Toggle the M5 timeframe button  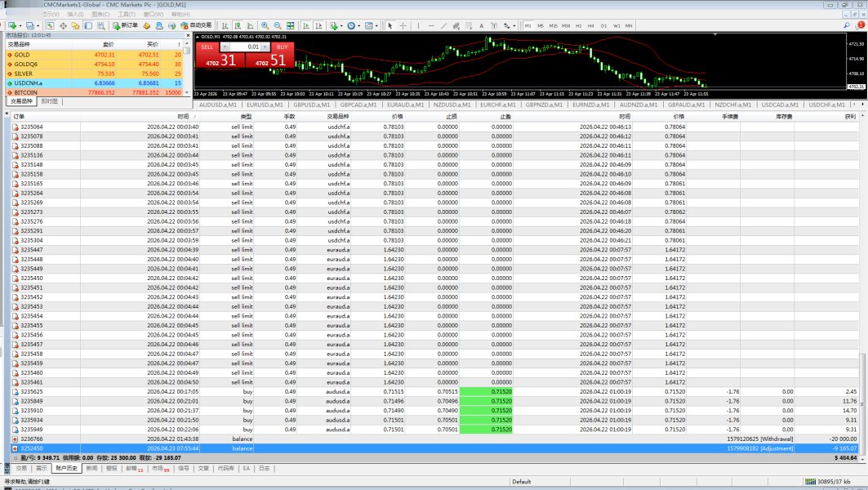541,25
